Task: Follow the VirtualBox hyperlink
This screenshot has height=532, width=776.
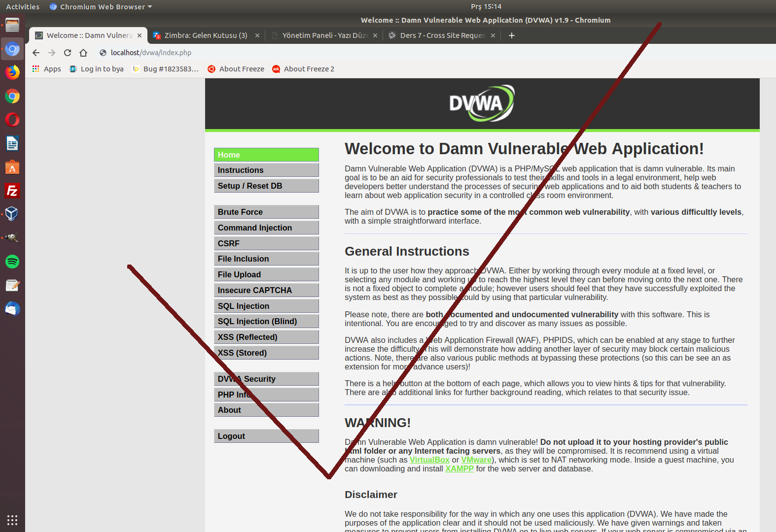Action: click(429, 460)
